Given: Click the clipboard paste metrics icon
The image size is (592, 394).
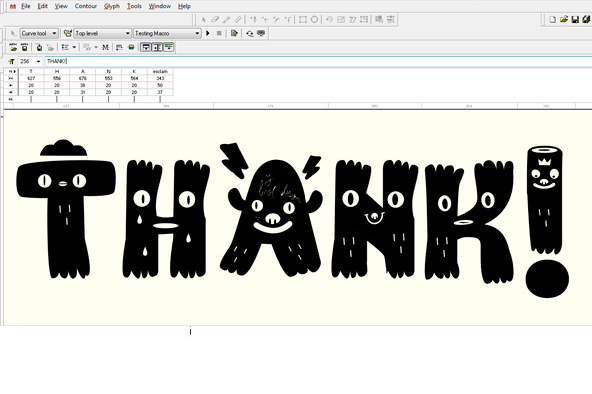Looking at the screenshot, I should click(39, 48).
